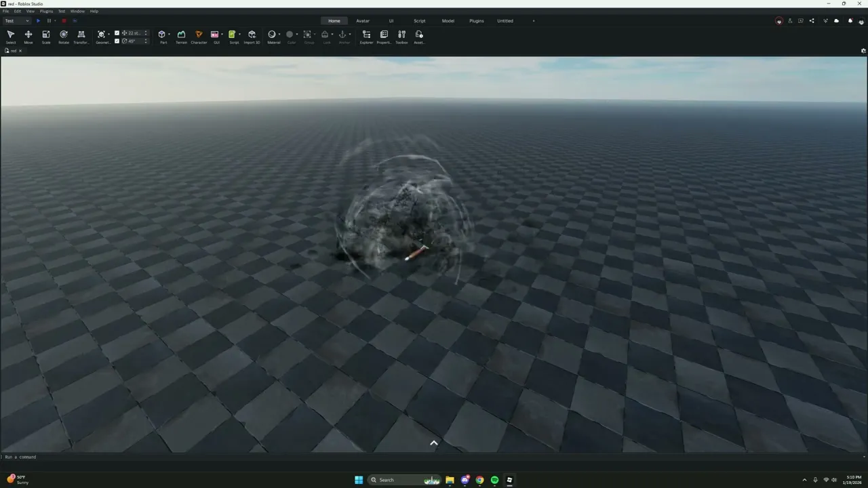
Task: Click the Share icon in top bar
Action: click(x=812, y=21)
